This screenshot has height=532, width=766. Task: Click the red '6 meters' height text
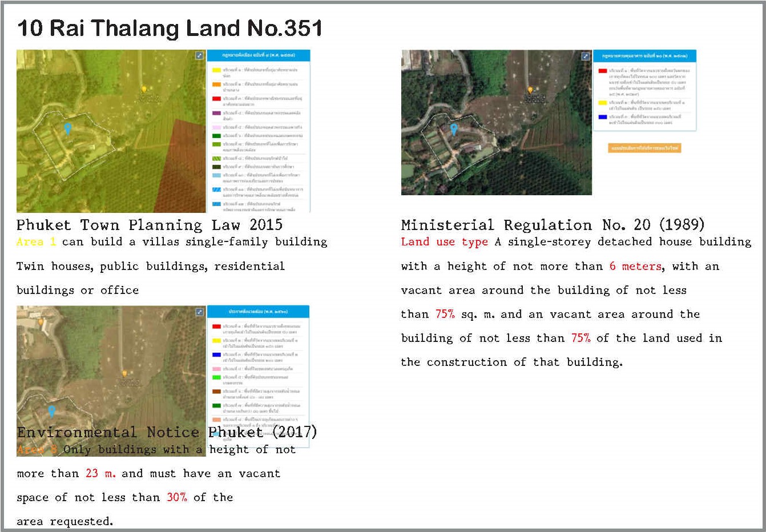pyautogui.click(x=636, y=267)
